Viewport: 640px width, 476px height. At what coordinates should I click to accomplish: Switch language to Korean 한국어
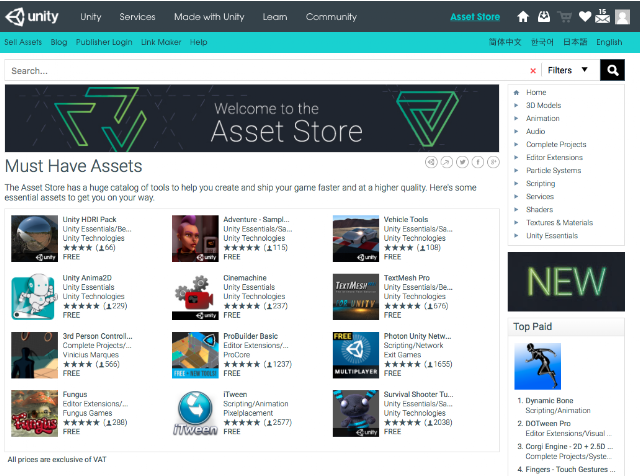click(542, 42)
